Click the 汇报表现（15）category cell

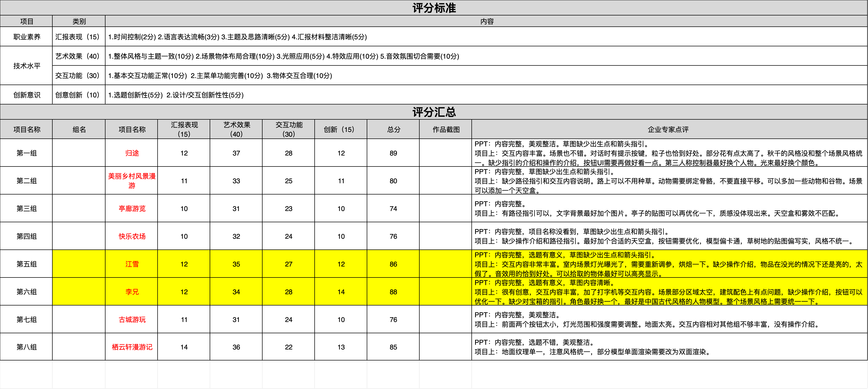(x=79, y=37)
